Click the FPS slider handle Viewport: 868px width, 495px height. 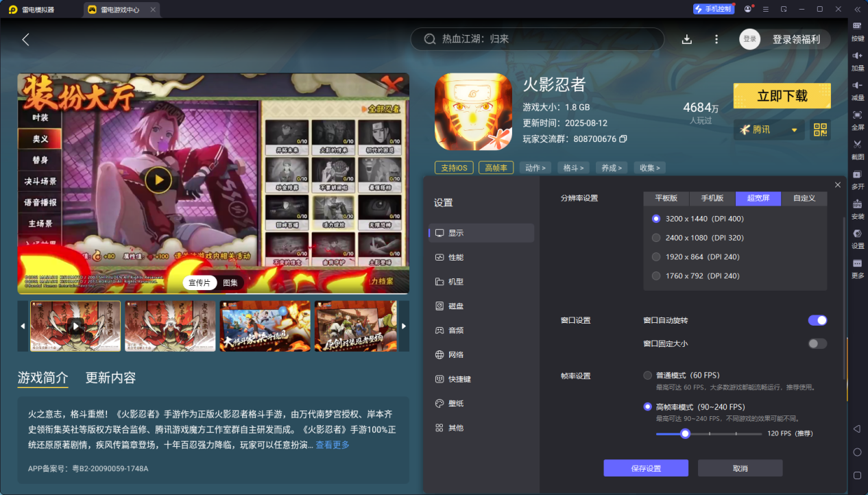tap(684, 433)
